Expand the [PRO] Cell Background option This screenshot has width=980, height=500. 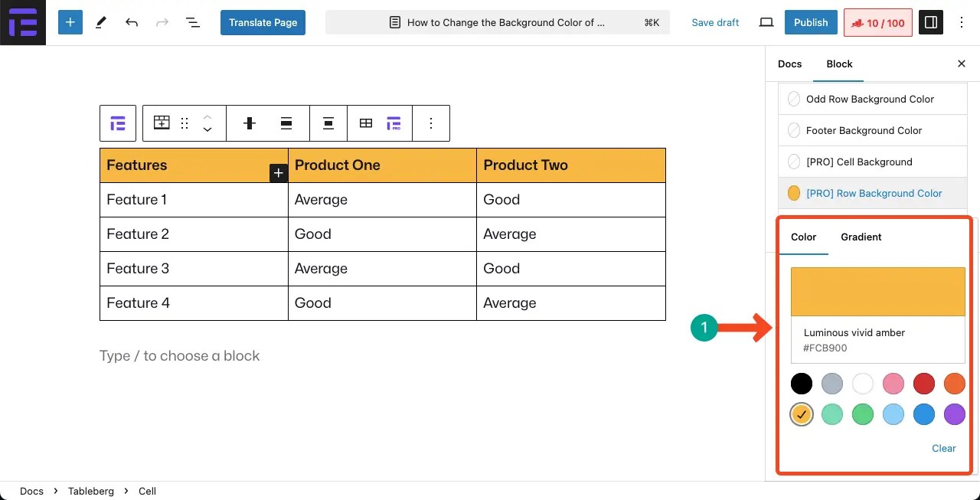859,162
